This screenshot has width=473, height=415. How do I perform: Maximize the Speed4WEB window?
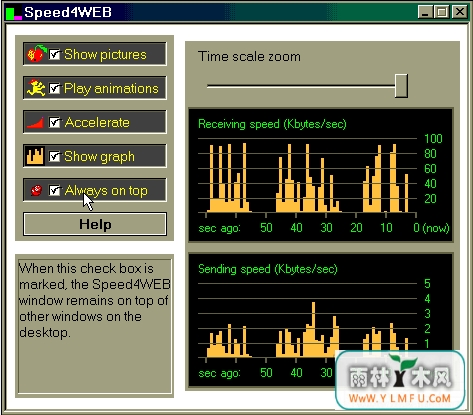click(442, 12)
